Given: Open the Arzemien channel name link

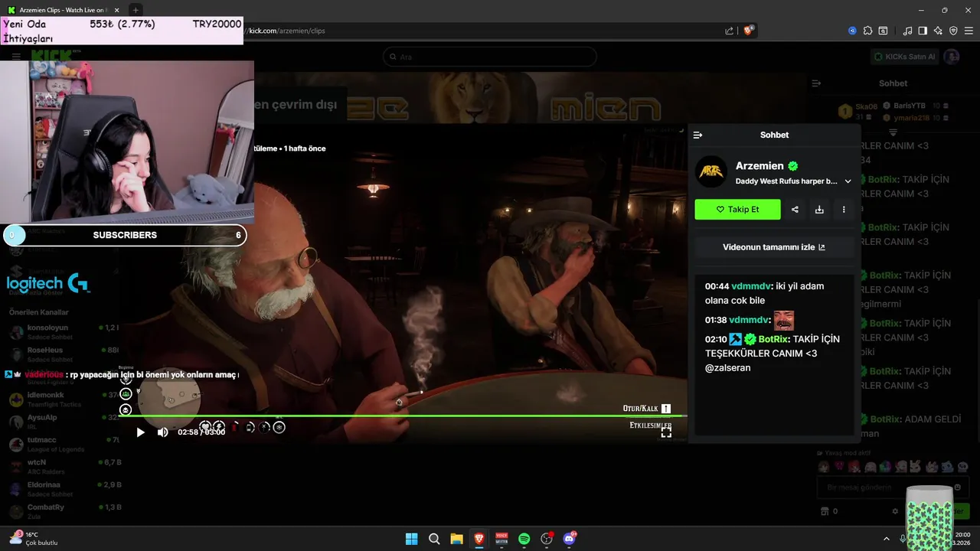Looking at the screenshot, I should coord(759,166).
